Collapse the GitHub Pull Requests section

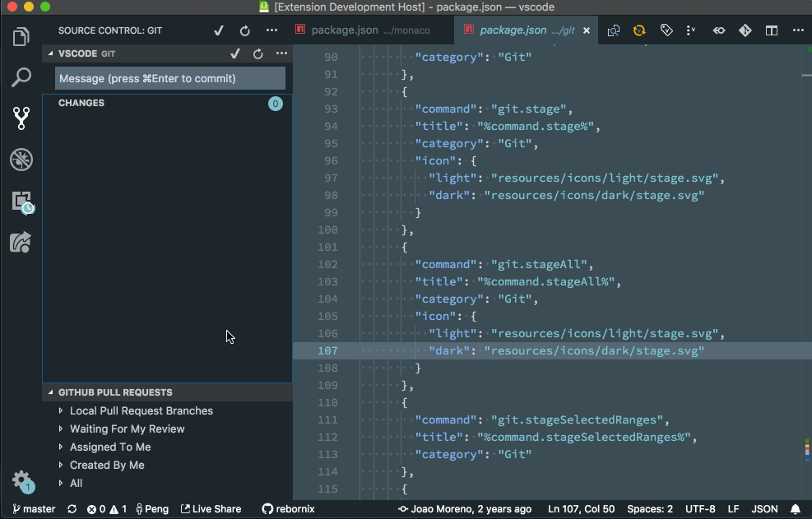[x=51, y=392]
